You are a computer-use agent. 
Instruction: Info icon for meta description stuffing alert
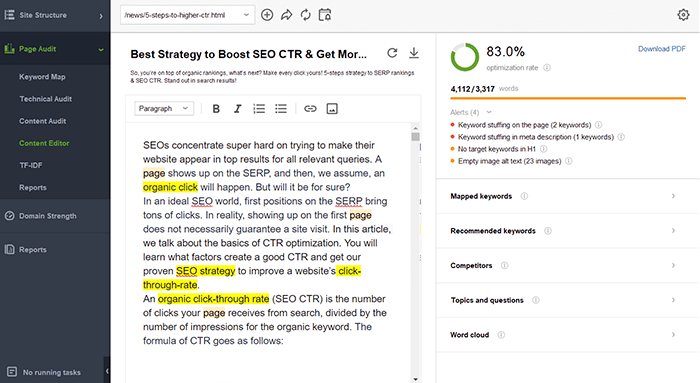pyautogui.click(x=621, y=137)
